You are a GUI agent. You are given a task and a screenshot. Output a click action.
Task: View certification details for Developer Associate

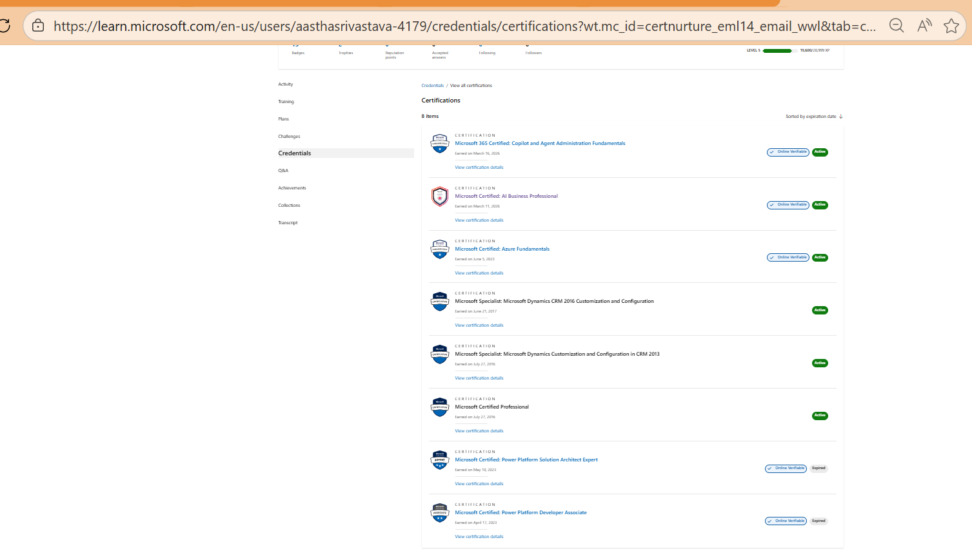click(x=479, y=537)
